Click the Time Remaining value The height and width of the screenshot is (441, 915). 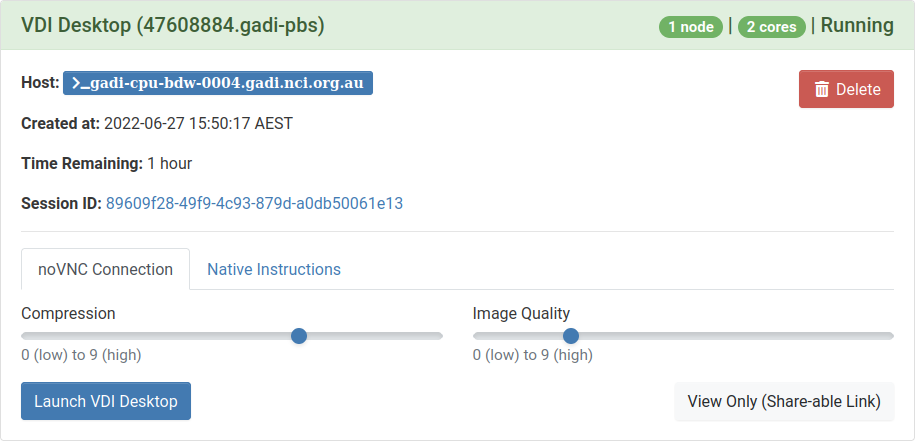click(170, 163)
